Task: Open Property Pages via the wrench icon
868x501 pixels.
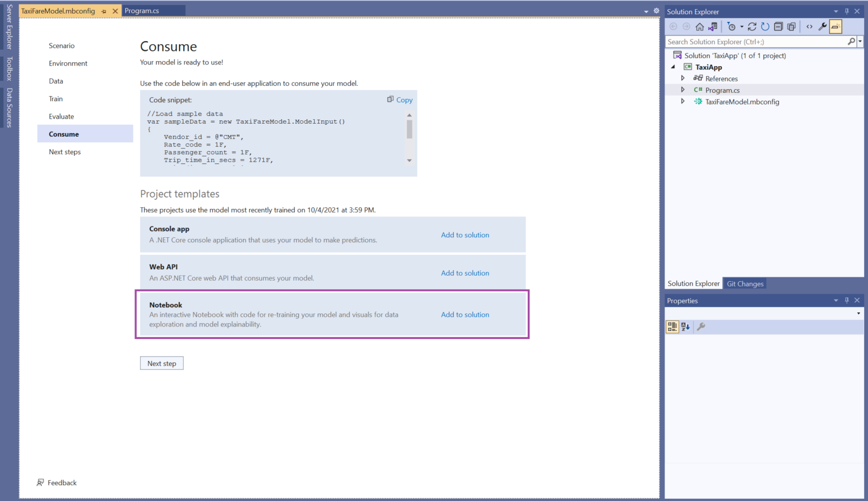Action: click(x=701, y=326)
